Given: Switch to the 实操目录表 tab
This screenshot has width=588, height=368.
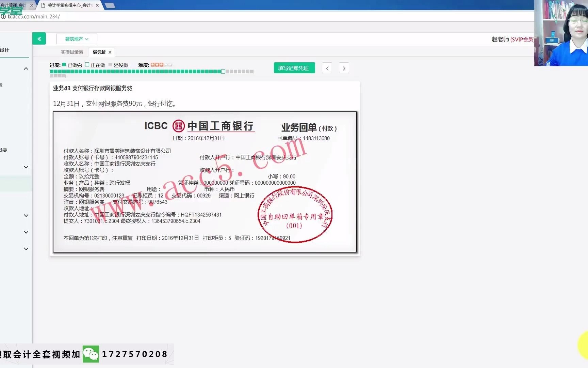Looking at the screenshot, I should (x=72, y=52).
